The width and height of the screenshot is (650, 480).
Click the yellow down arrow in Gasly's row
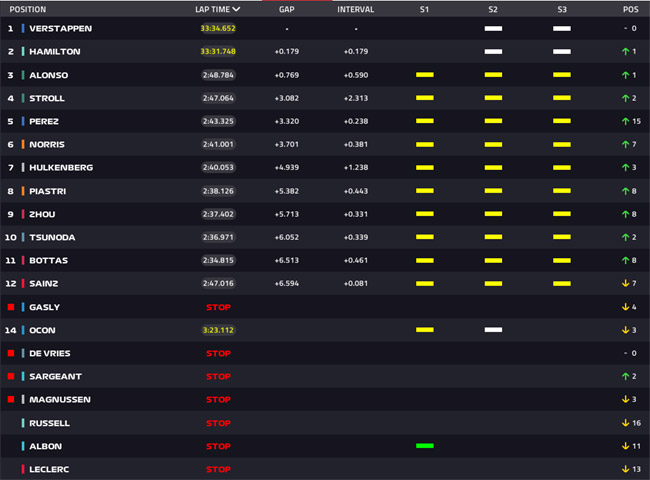[x=626, y=307]
